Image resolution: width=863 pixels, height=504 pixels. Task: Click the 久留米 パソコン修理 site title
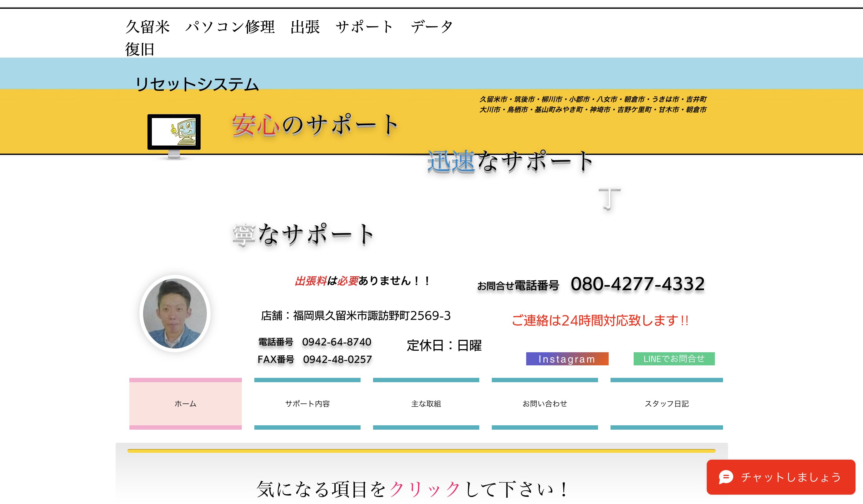(289, 38)
